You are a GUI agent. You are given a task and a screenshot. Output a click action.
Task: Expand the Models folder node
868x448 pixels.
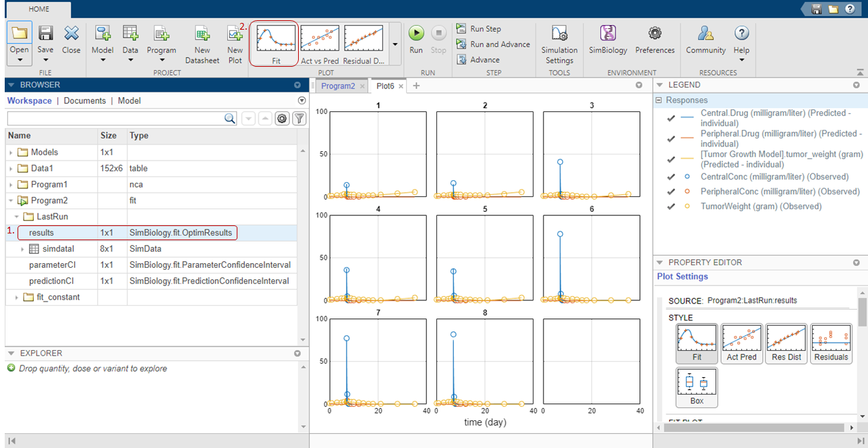coord(11,152)
